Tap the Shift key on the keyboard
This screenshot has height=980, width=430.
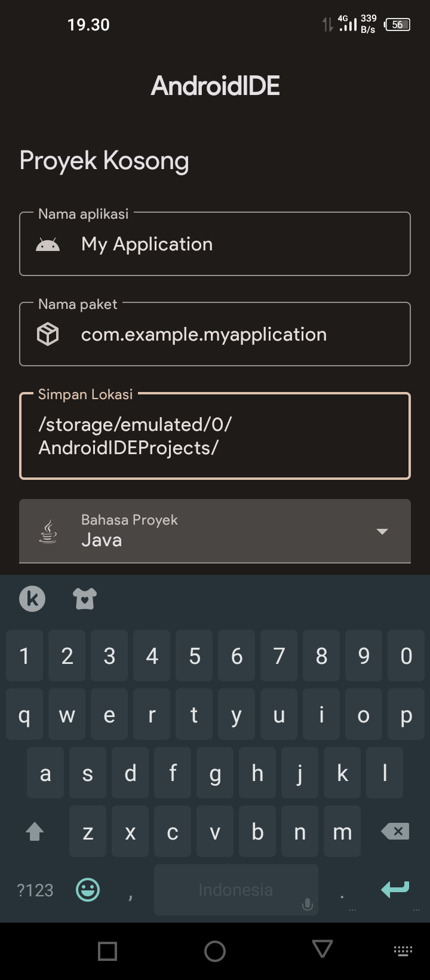(x=34, y=831)
